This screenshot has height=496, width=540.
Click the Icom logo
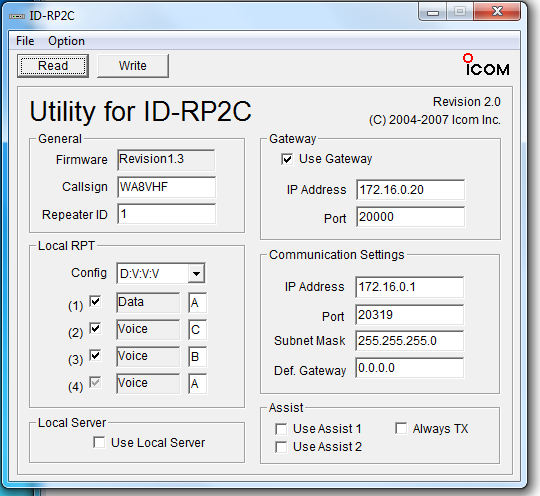(x=487, y=65)
